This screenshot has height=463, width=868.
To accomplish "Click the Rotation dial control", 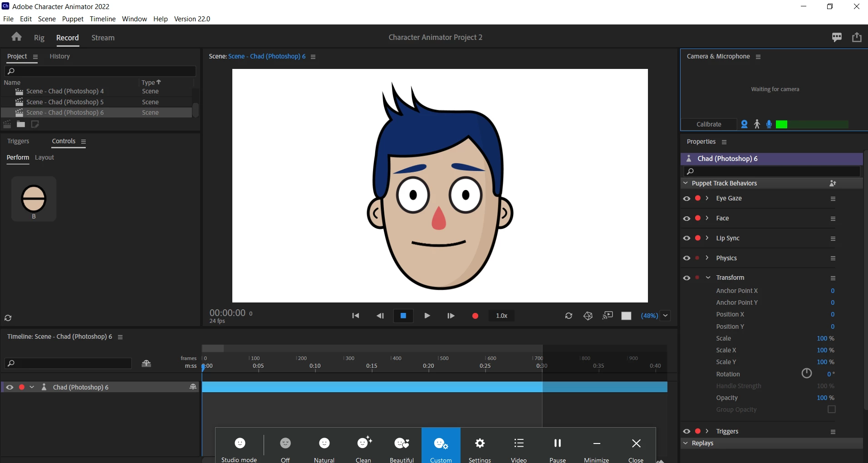I will point(807,373).
